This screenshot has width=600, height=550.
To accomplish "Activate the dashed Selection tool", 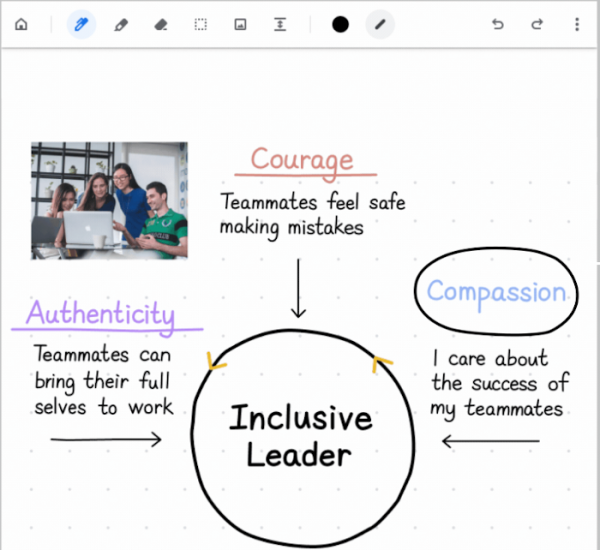I will point(200,25).
